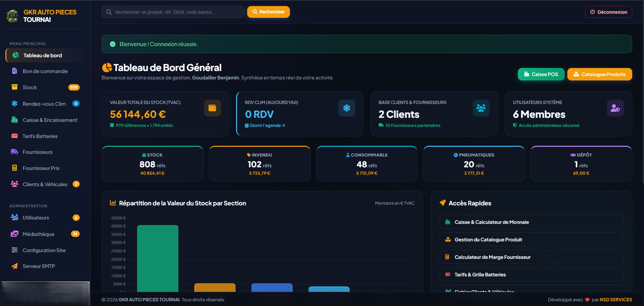Follow the Ouvrir l'agenda link
Image resolution: width=644 pixels, height=306 pixels.
265,125
